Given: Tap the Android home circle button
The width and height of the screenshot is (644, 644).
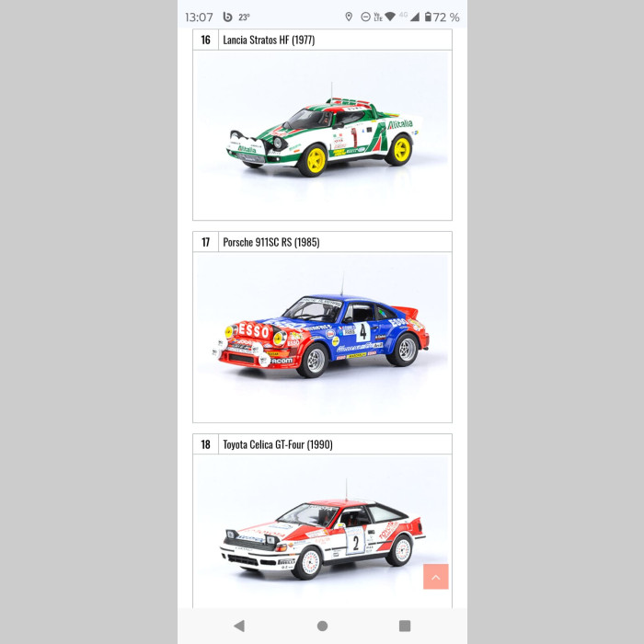Looking at the screenshot, I should pyautogui.click(x=322, y=626).
